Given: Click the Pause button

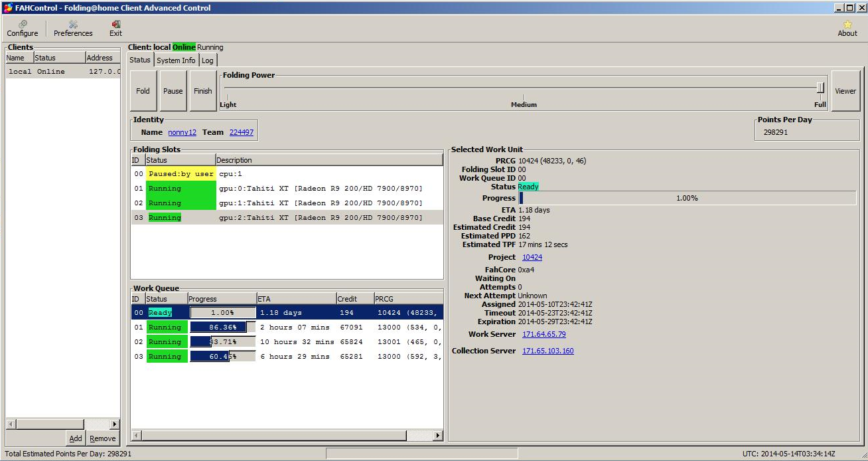Looking at the screenshot, I should pyautogui.click(x=173, y=91).
